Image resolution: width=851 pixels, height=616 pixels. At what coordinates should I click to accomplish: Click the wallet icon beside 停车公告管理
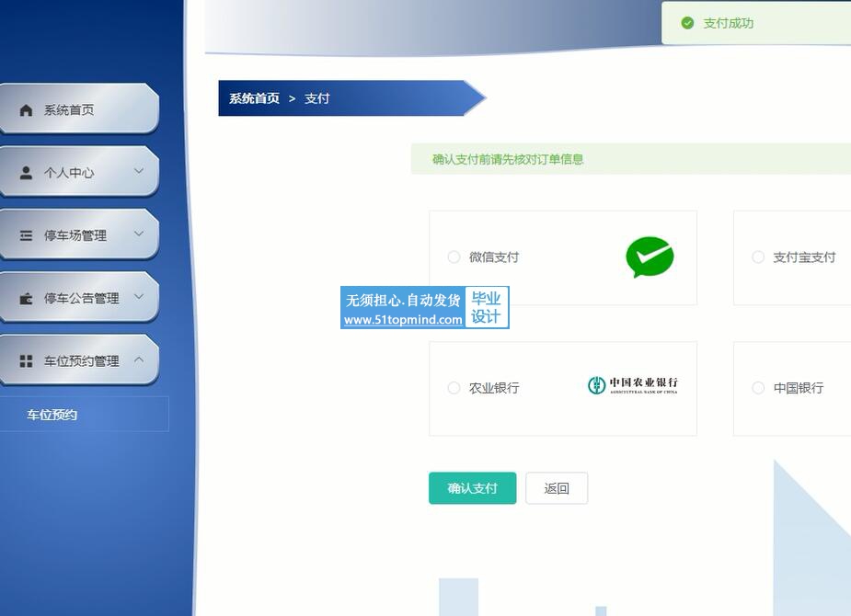coord(26,298)
